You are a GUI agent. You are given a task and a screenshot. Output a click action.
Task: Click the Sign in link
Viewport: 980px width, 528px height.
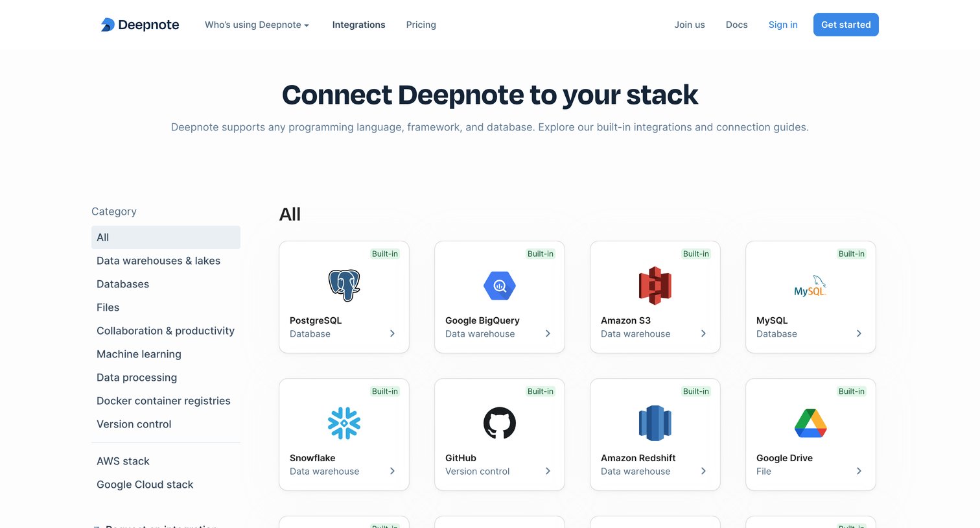click(x=783, y=25)
